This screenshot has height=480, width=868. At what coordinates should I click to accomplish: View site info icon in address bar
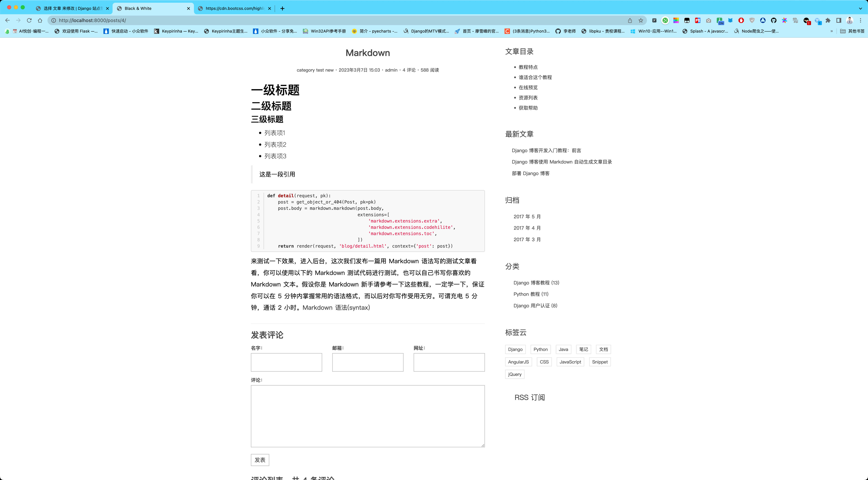click(x=54, y=20)
